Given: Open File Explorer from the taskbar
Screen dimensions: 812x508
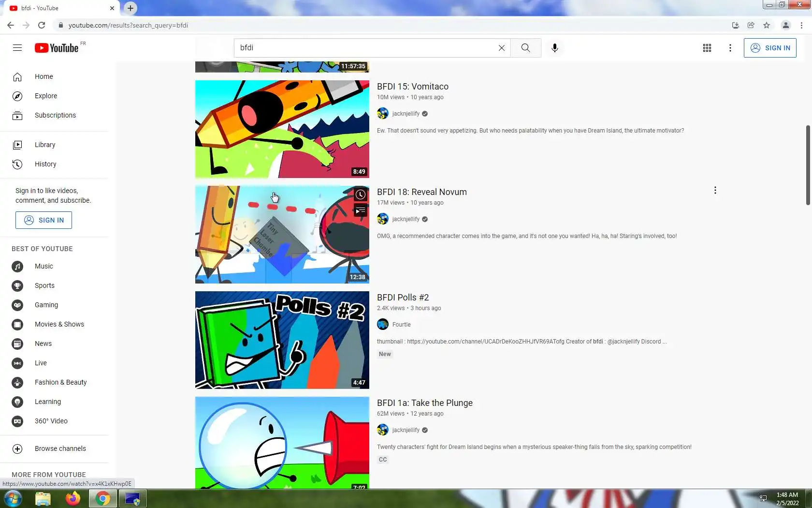Looking at the screenshot, I should 43,498.
